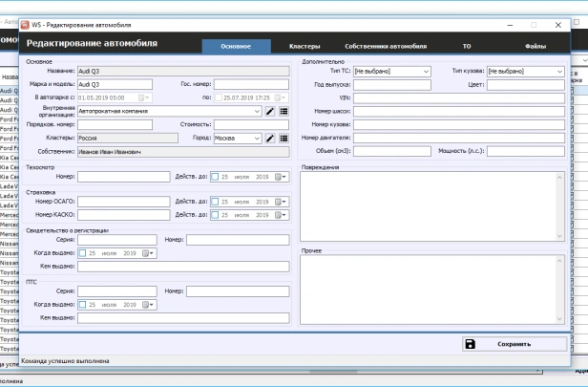Screen dimensions: 588x387
Task: Click the VIN input field
Action: point(459,97)
